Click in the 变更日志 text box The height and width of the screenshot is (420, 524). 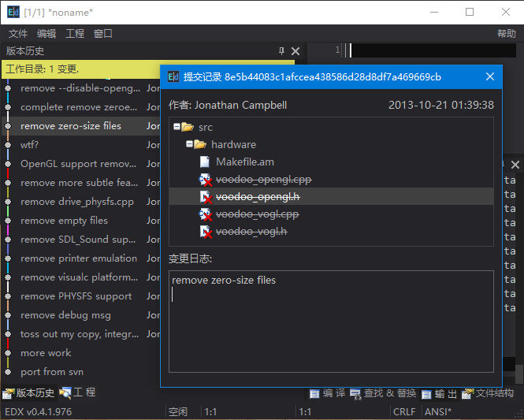coord(331,322)
